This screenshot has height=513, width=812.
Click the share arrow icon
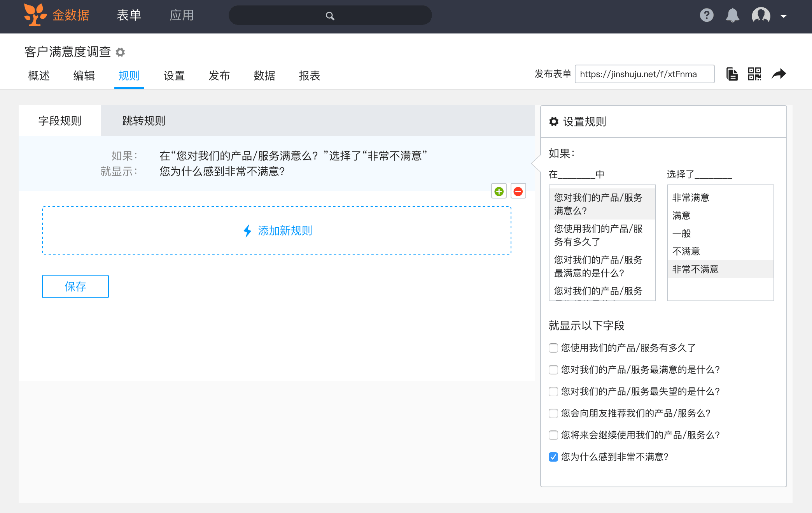(x=779, y=74)
